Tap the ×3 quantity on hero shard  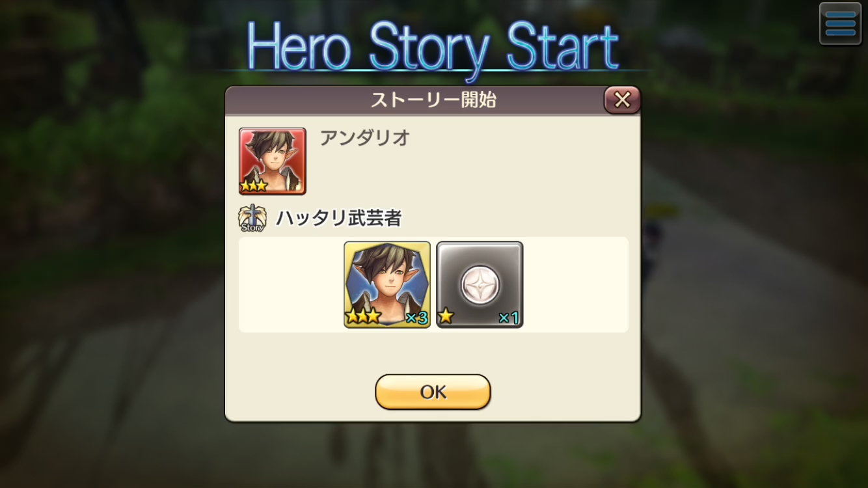(416, 318)
